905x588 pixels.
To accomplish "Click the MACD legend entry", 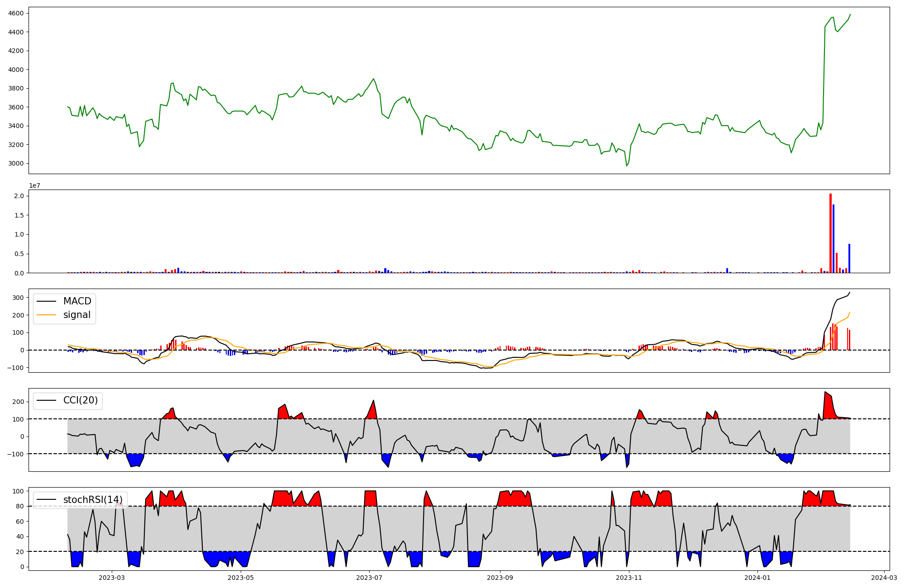I will [x=77, y=301].
